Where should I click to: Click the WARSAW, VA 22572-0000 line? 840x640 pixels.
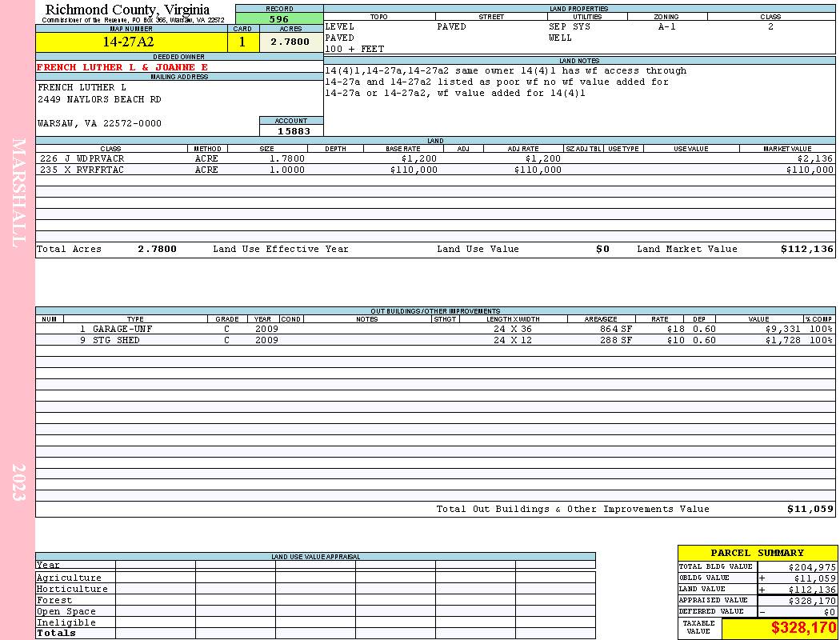point(99,123)
